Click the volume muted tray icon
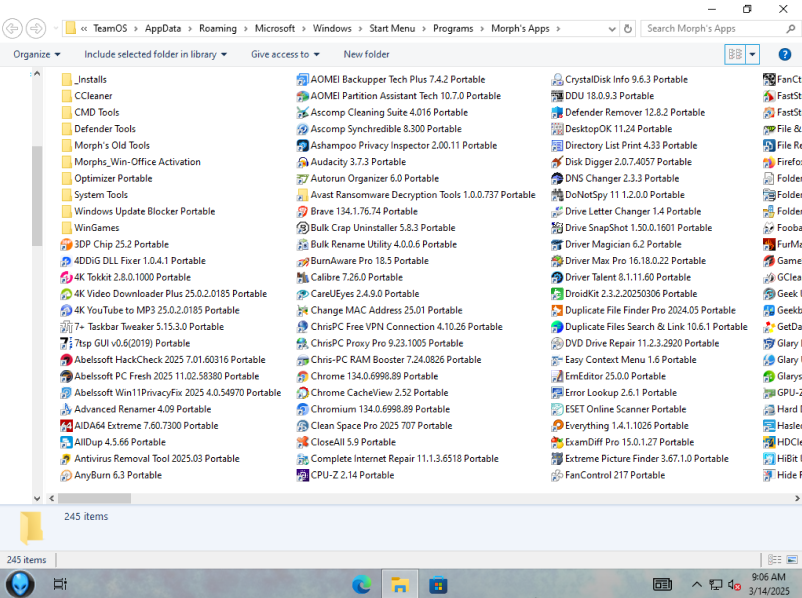This screenshot has height=598, width=802. [x=734, y=585]
